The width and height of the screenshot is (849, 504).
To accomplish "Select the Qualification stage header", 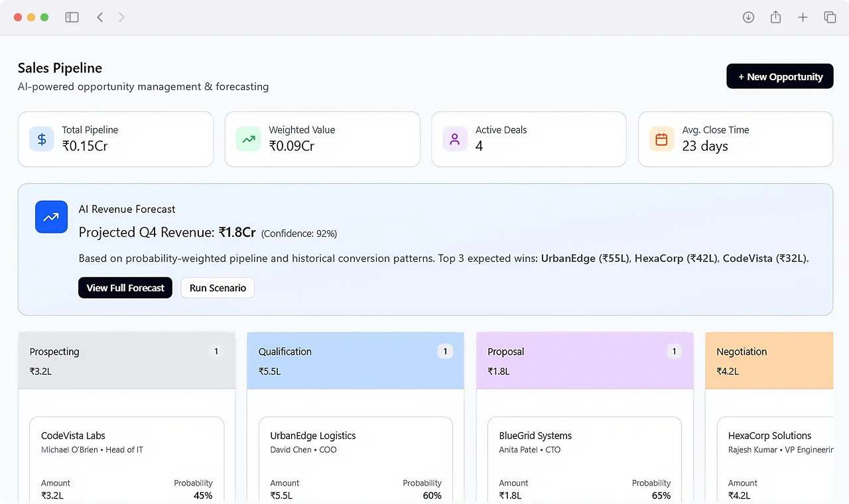I will (356, 361).
